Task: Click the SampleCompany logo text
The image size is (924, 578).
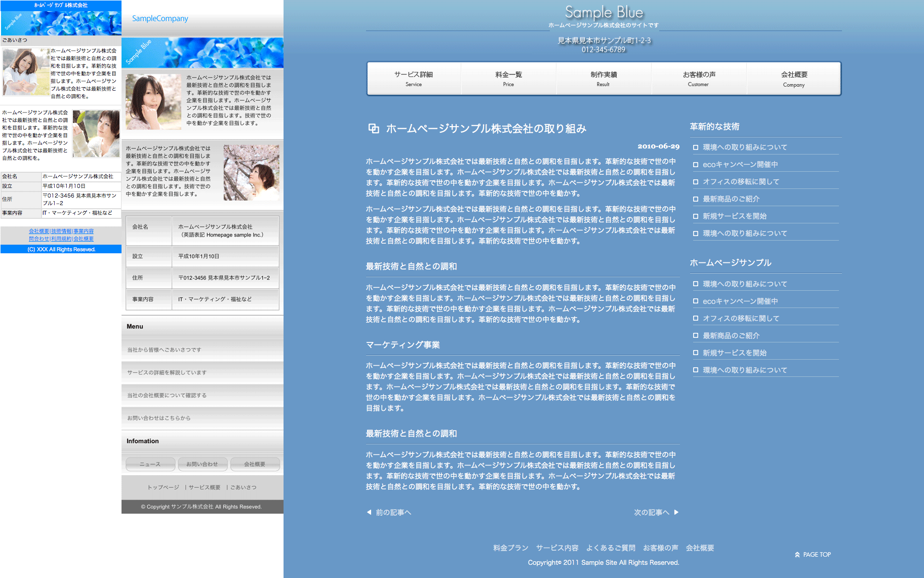Action: (x=160, y=18)
